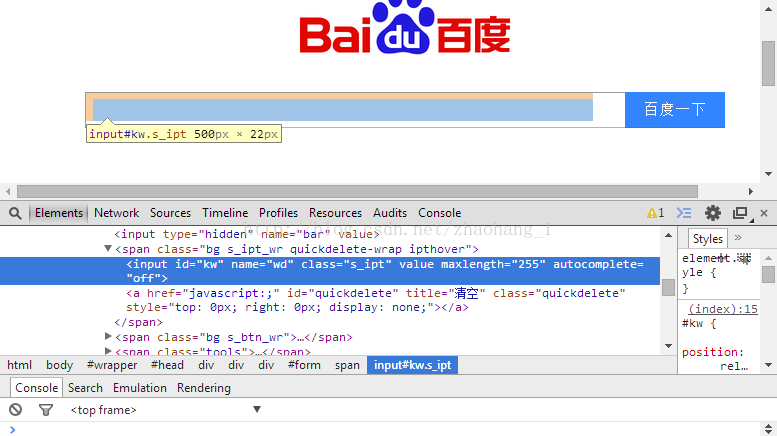The height and width of the screenshot is (436, 777).
Task: Click the dock to window icon
Action: coord(740,213)
